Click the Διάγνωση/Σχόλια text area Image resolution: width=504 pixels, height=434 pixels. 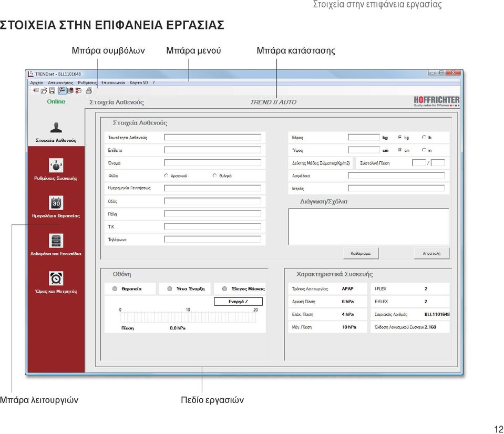(x=369, y=226)
